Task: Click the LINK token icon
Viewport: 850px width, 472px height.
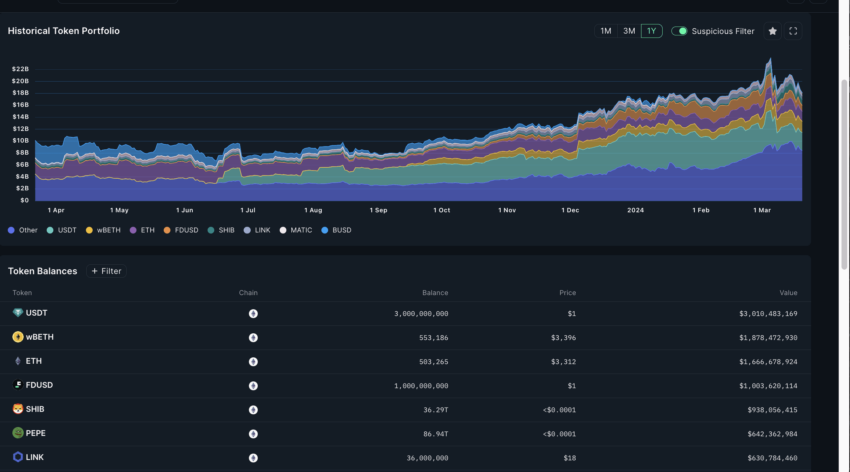Action: pyautogui.click(x=17, y=457)
